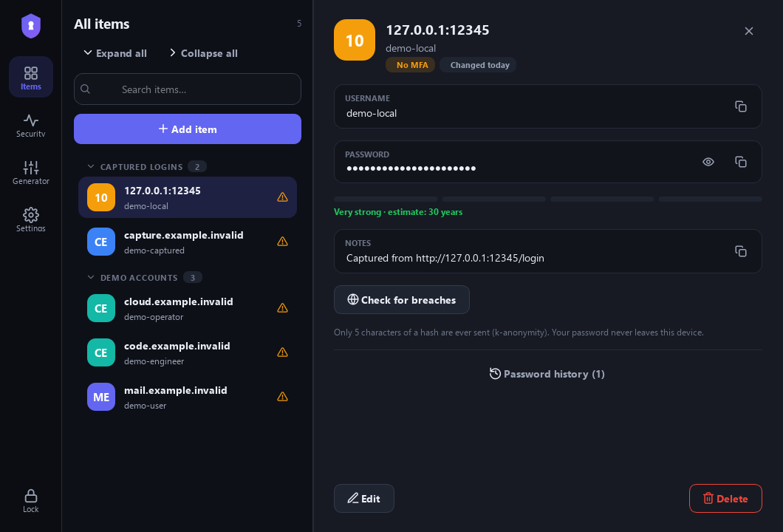Image resolution: width=783 pixels, height=532 pixels.
Task: Collapse the Demo Accounts group chevron
Action: tap(91, 277)
